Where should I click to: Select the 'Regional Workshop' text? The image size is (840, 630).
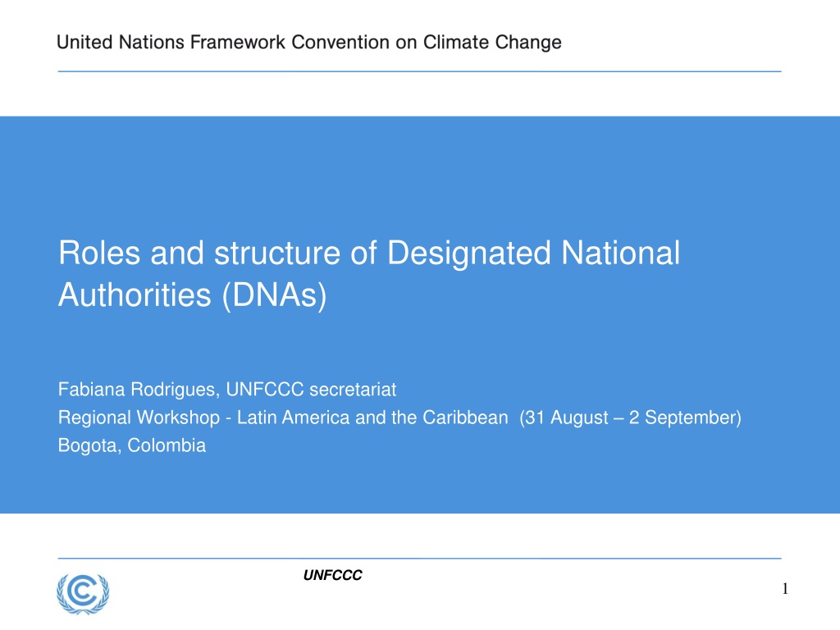pyautogui.click(x=139, y=418)
